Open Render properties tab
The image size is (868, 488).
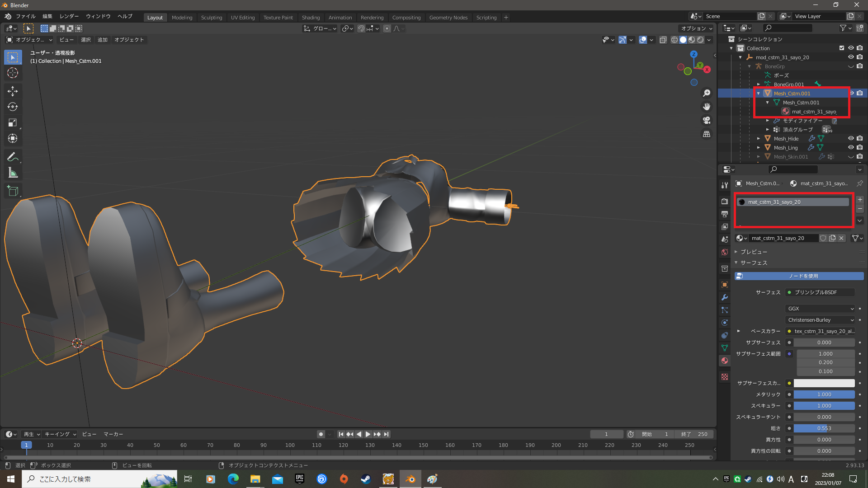coord(725,201)
